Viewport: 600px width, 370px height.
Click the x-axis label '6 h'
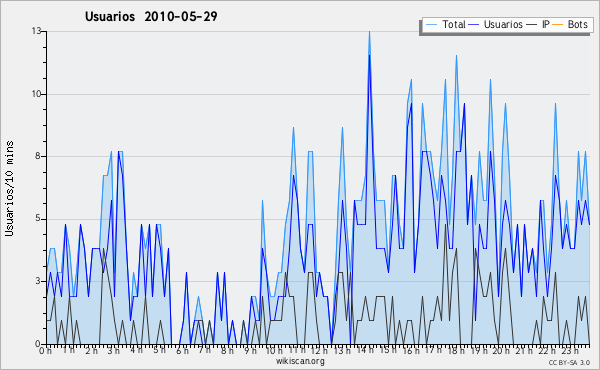pos(182,350)
